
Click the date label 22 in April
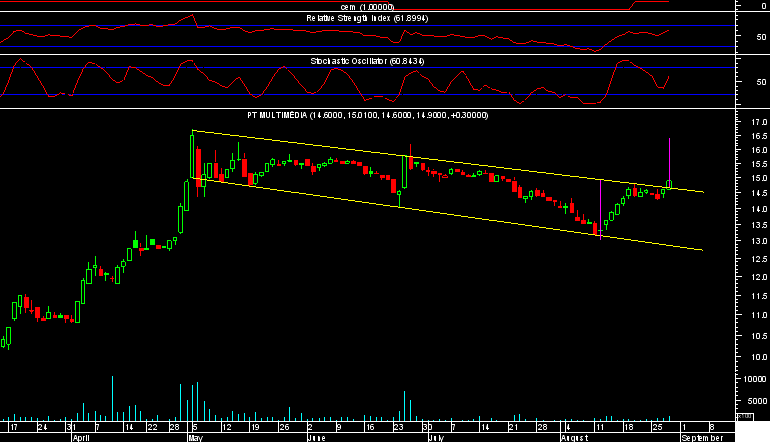click(x=153, y=427)
